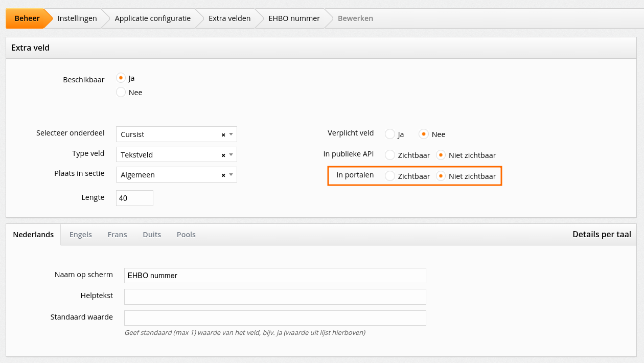
Task: Set In publieke API to Zichtbaar
Action: pos(390,155)
